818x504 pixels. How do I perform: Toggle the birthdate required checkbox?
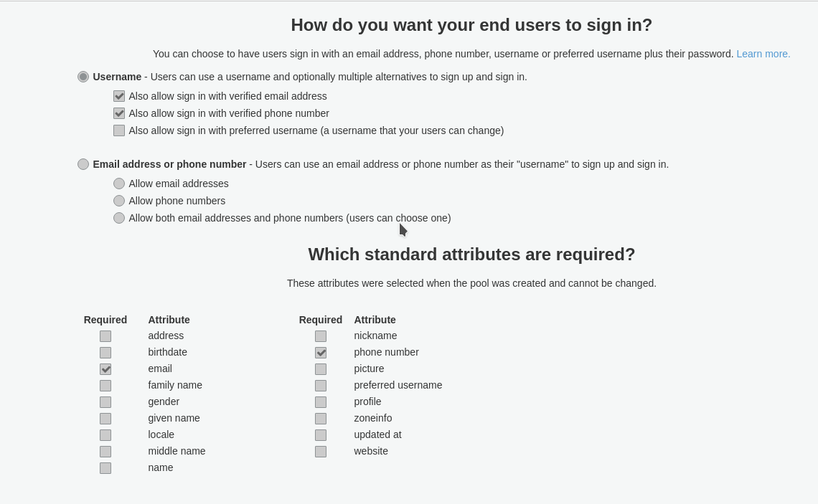click(x=105, y=352)
